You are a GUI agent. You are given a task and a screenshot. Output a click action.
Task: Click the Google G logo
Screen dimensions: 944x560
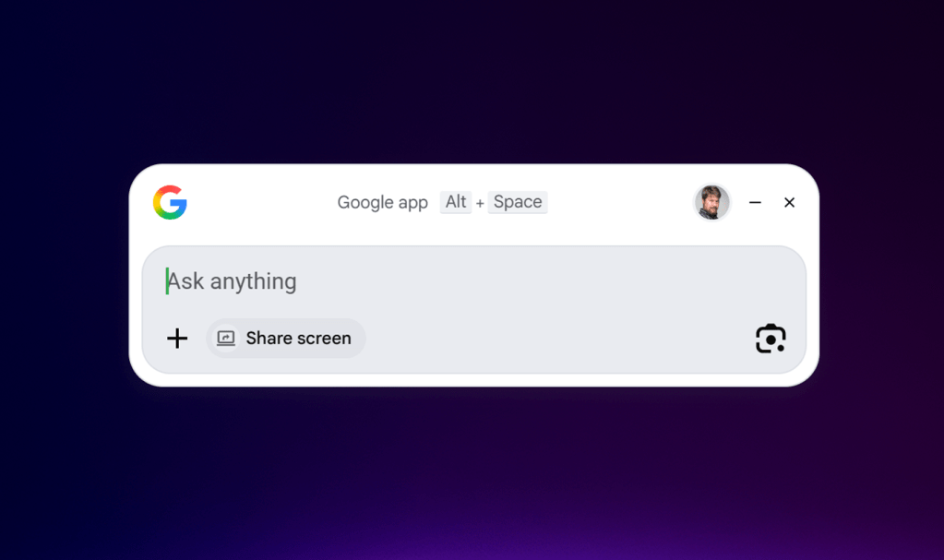point(172,202)
